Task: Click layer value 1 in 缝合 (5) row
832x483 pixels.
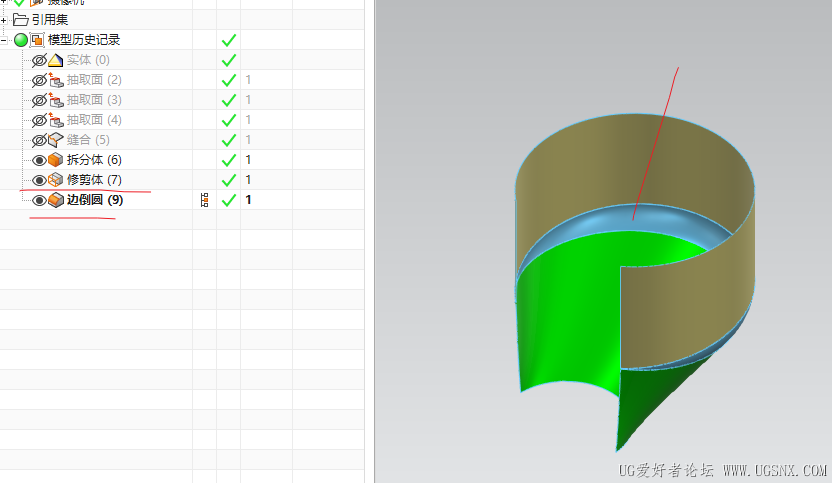Action: click(248, 140)
